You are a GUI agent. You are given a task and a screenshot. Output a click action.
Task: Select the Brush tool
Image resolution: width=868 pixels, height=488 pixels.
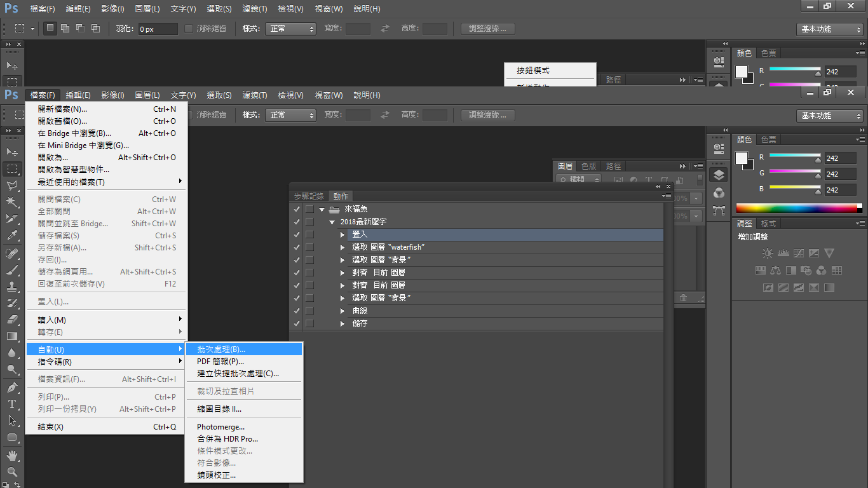point(12,270)
